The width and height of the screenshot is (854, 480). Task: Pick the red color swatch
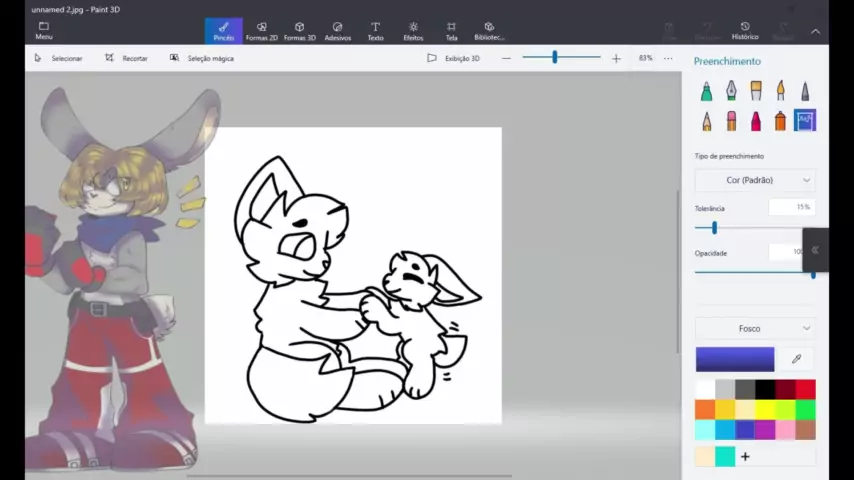806,389
